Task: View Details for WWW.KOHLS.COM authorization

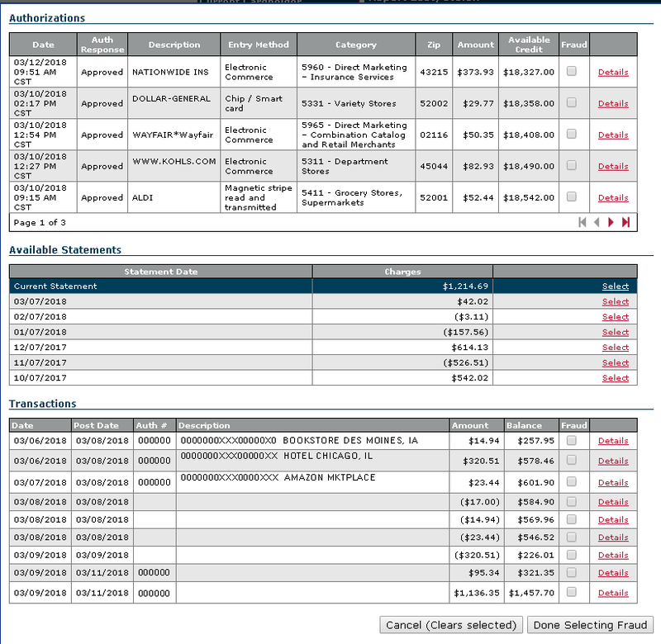Action: tap(613, 166)
